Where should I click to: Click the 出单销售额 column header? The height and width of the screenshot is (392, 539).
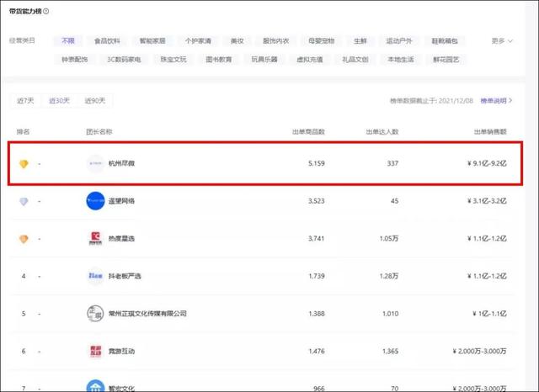pyautogui.click(x=490, y=131)
